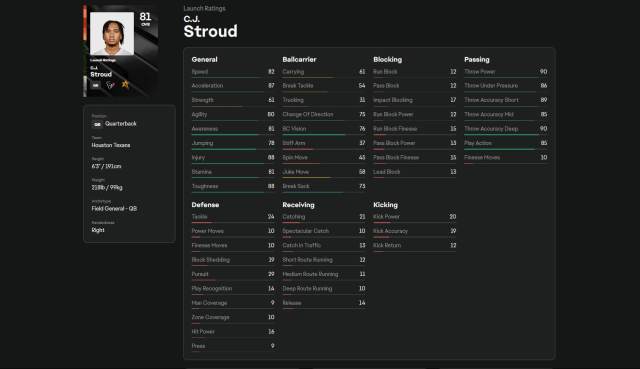
Task: Select the Houston Texans team text
Action: (111, 145)
